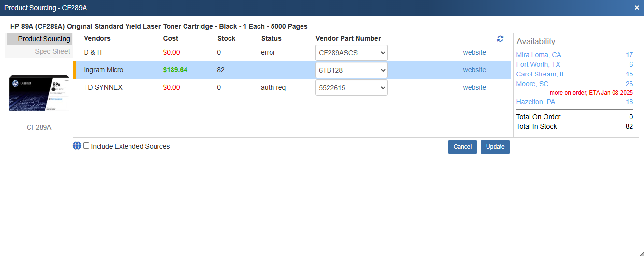Click the Vendor Part Number column header
Screen dimensions: 644x256
[348, 39]
